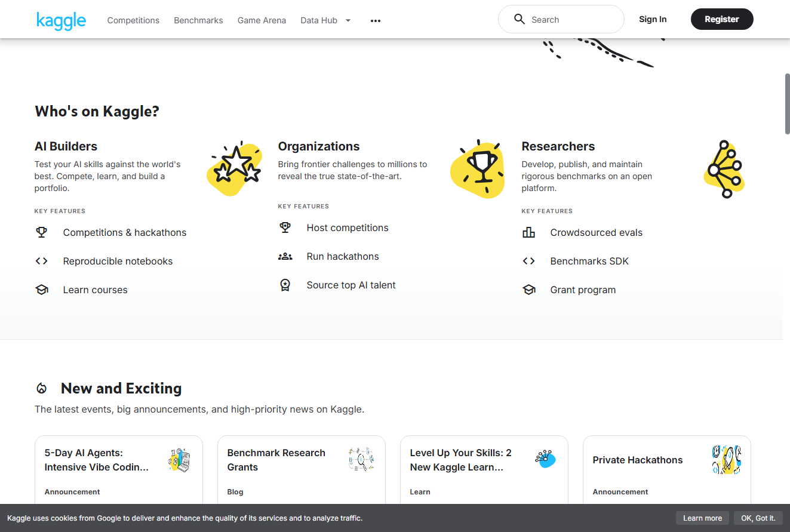This screenshot has height=532, width=790.
Task: Click medal icon beside Source top AI talent
Action: pyautogui.click(x=285, y=285)
